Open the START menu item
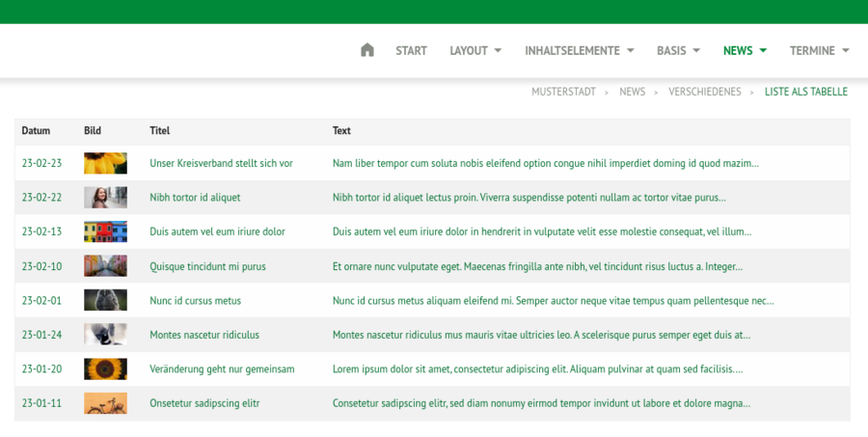This screenshot has width=868, height=437. 411,50
